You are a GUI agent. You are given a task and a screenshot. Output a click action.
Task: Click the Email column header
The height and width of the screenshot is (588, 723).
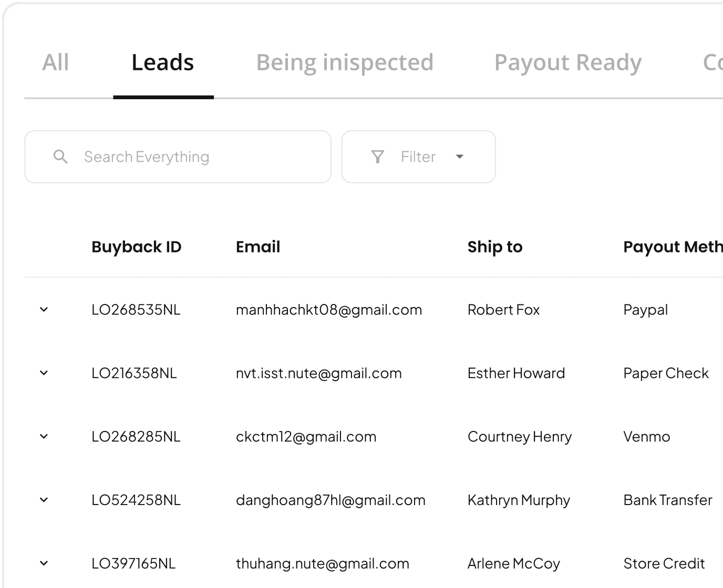click(x=258, y=247)
